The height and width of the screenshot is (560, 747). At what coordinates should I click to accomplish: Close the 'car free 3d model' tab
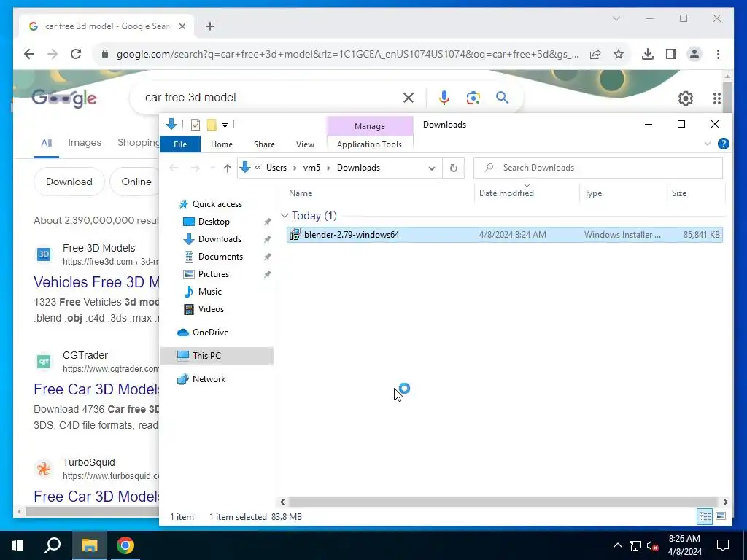coord(182,26)
